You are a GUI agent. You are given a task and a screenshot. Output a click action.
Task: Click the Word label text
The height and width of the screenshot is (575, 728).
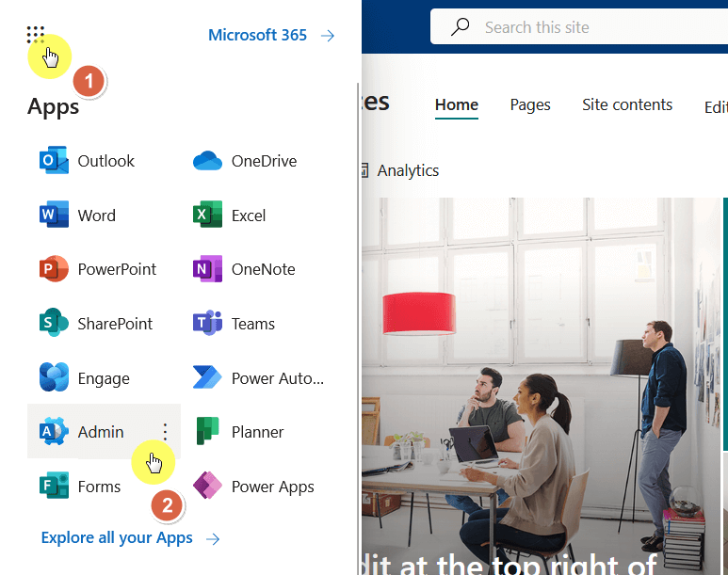[97, 215]
